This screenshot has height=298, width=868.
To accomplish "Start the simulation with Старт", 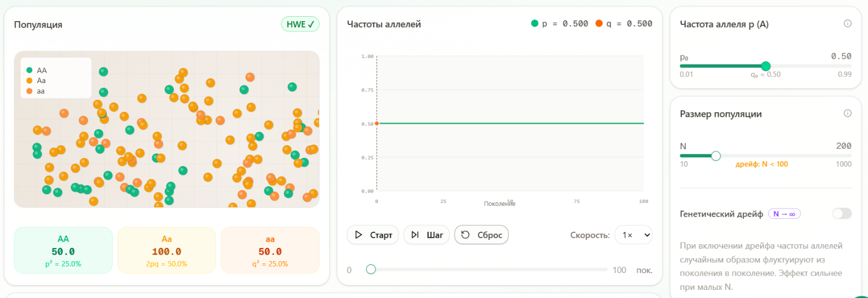I will (x=373, y=235).
